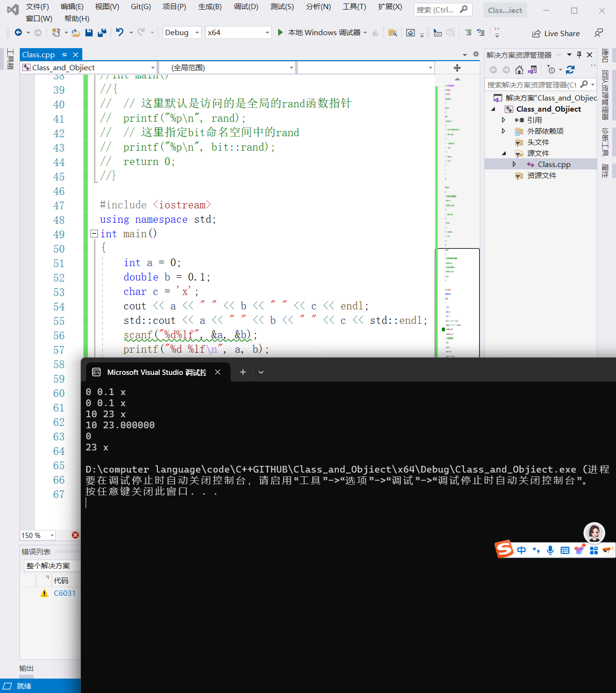This screenshot has height=693, width=616.
Task: Click the Visual Studio logo icon
Action: (x=13, y=9)
